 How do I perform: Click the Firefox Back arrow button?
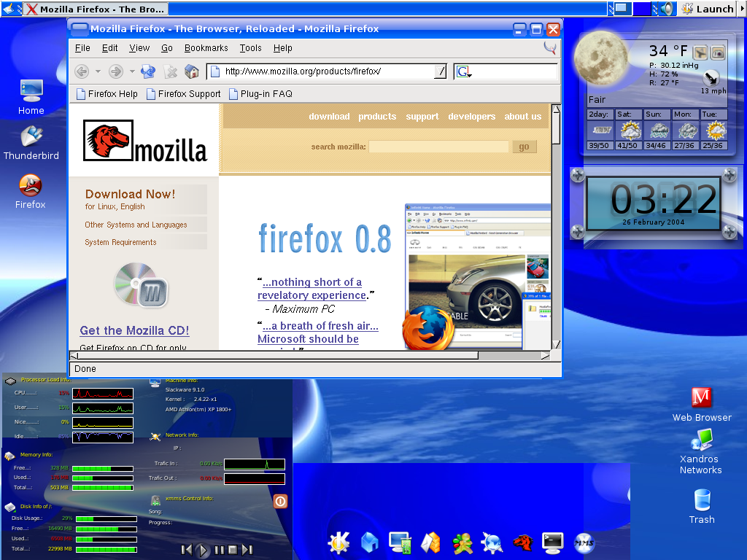(82, 71)
